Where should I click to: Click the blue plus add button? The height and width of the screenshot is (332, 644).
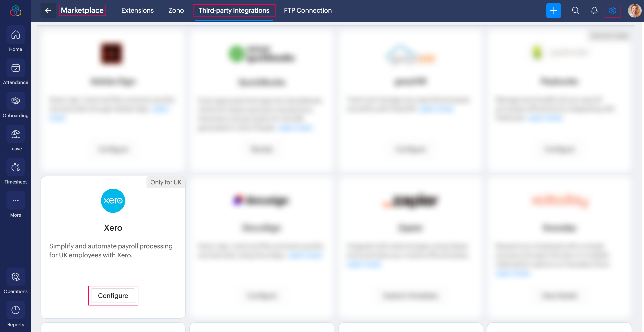[553, 11]
